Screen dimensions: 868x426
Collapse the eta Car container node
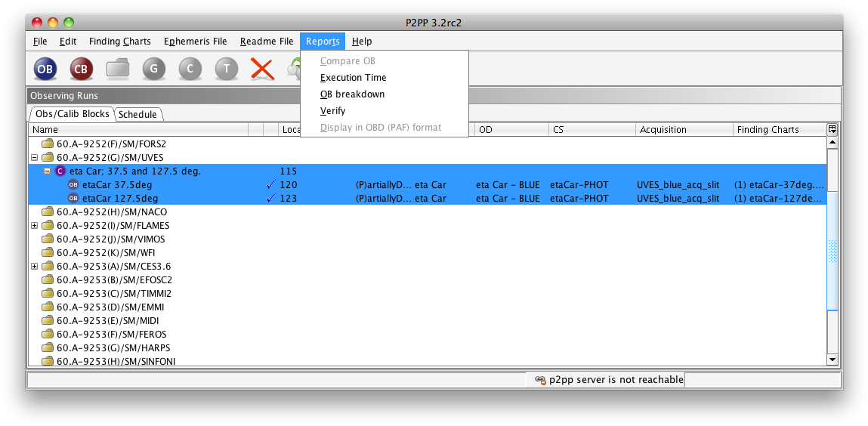click(48, 171)
